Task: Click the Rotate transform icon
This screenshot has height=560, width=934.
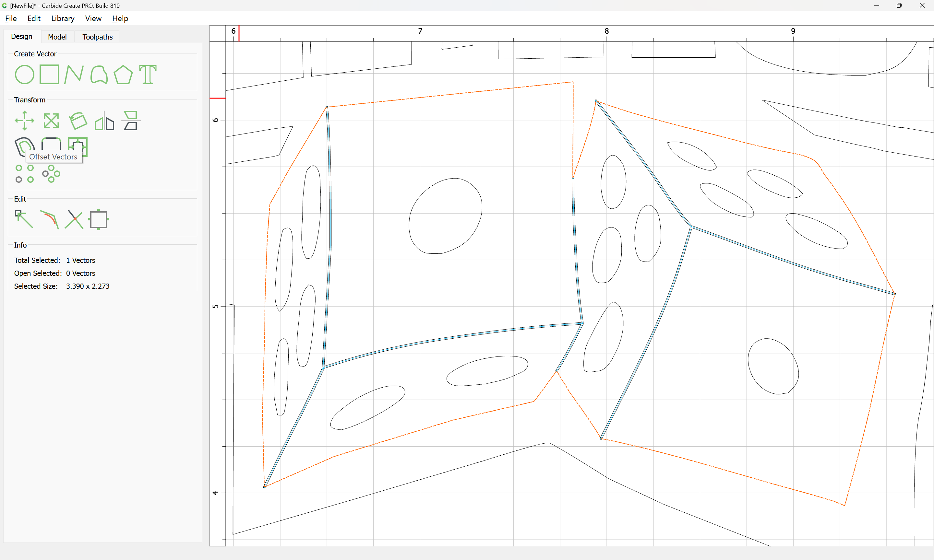Action: tap(78, 121)
